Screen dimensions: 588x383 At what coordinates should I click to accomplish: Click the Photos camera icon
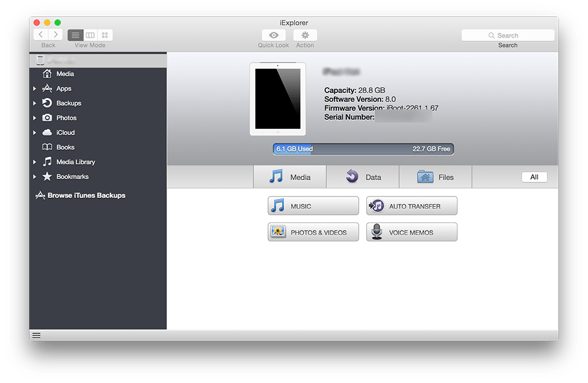[47, 118]
